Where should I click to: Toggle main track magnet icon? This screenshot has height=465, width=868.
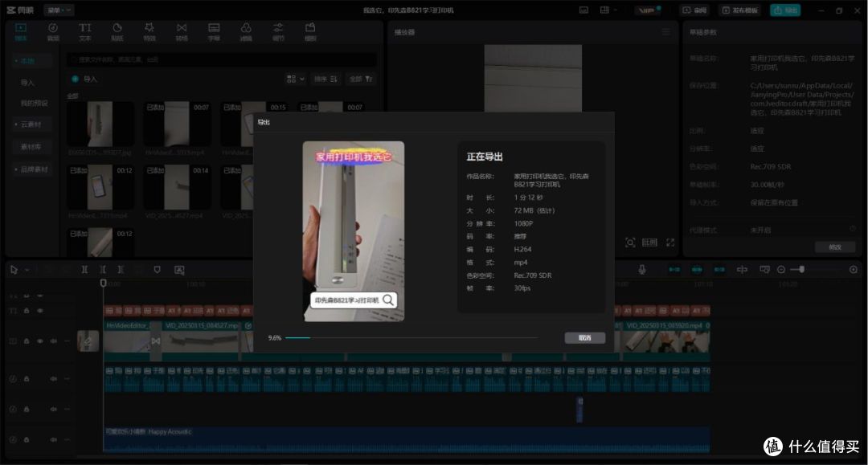click(674, 269)
